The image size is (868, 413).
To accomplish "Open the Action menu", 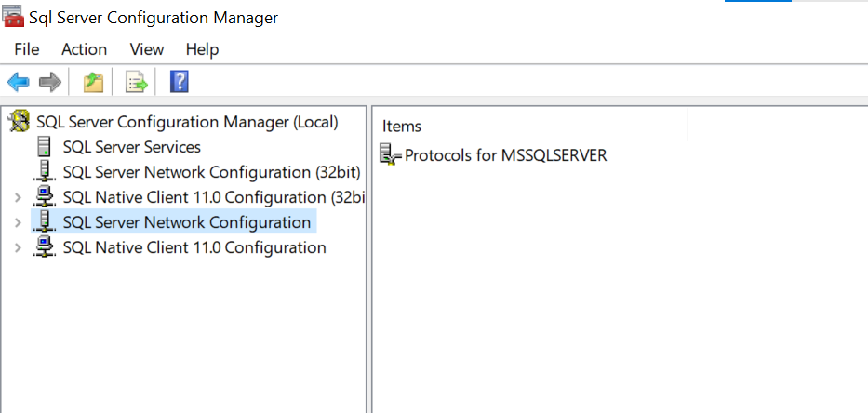I will pyautogui.click(x=84, y=49).
